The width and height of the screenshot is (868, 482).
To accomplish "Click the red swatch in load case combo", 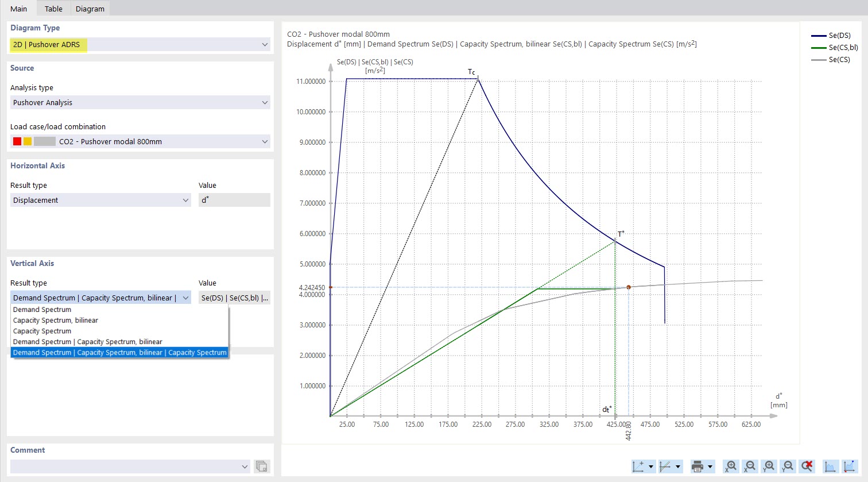I will point(17,141).
